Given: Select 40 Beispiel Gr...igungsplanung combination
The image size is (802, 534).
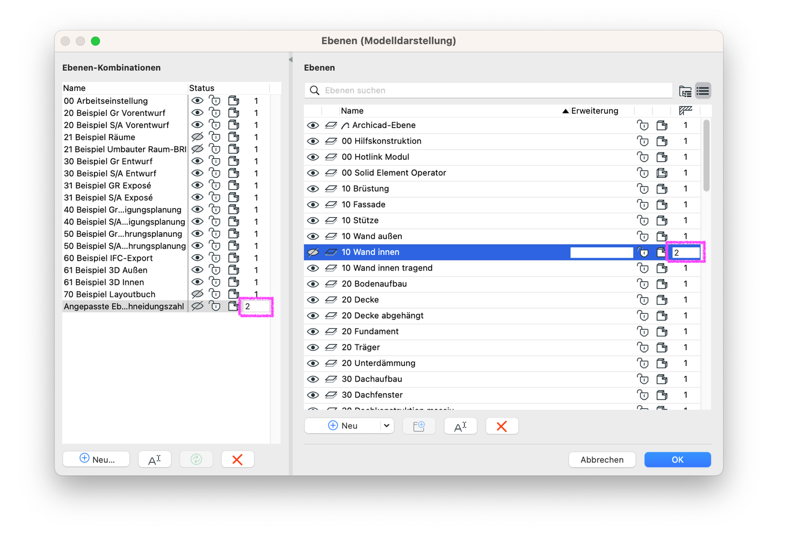Looking at the screenshot, I should click(x=122, y=210).
